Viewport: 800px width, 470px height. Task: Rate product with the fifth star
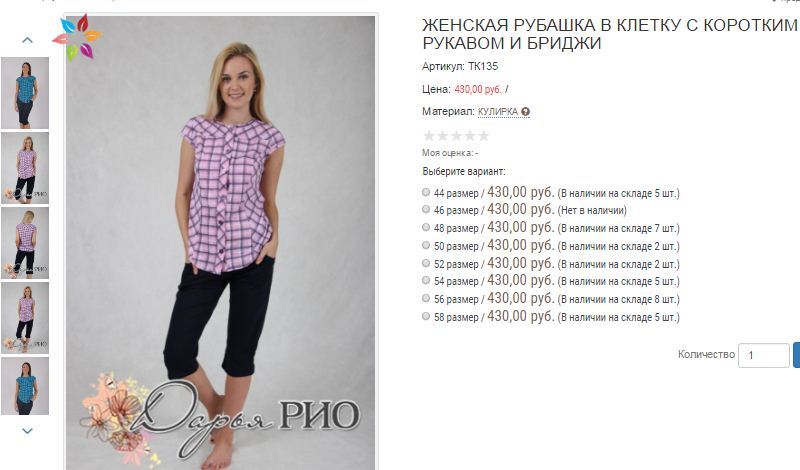tap(484, 136)
